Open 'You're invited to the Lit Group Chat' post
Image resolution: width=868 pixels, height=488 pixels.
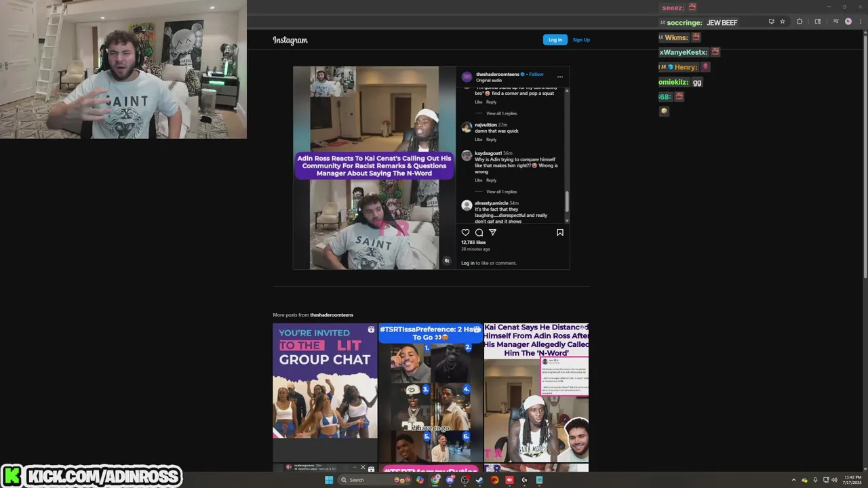coord(325,392)
